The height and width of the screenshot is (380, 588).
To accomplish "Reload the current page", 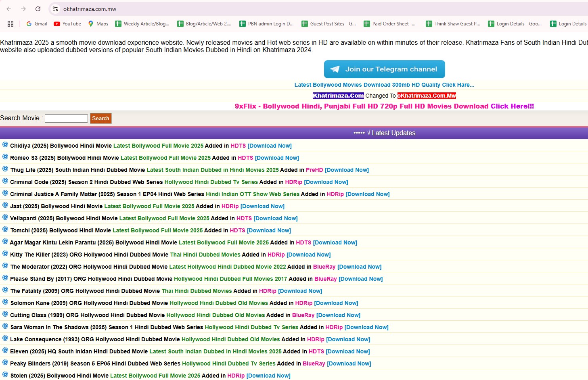I will click(x=38, y=9).
